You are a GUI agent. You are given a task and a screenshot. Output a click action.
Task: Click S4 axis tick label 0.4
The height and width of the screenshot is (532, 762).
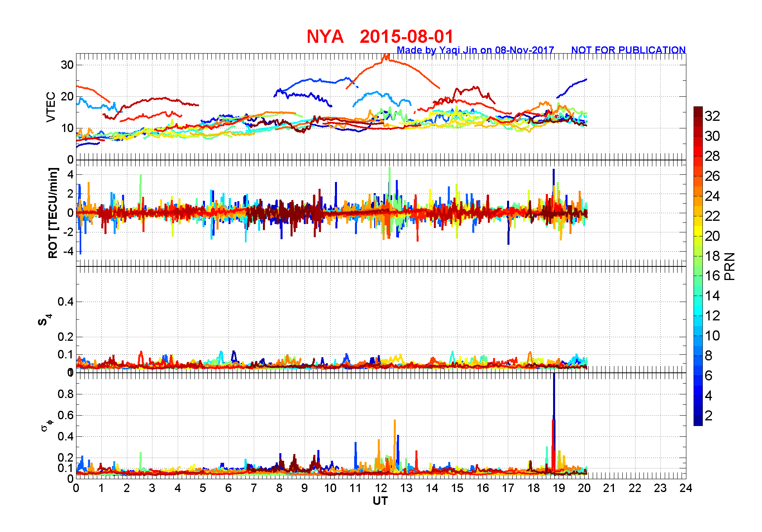[x=66, y=302]
